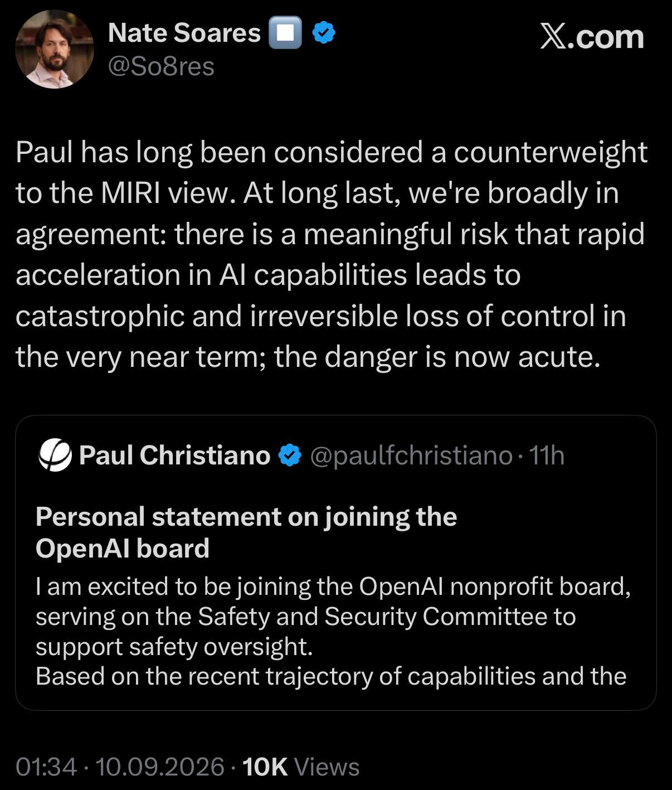Click the 'support safety oversight.' line in quote

174,647
